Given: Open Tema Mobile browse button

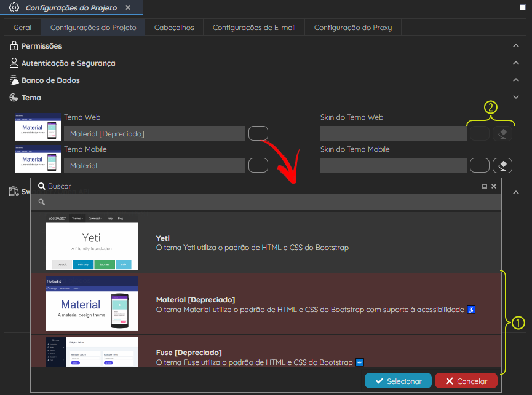Looking at the screenshot, I should pos(258,166).
